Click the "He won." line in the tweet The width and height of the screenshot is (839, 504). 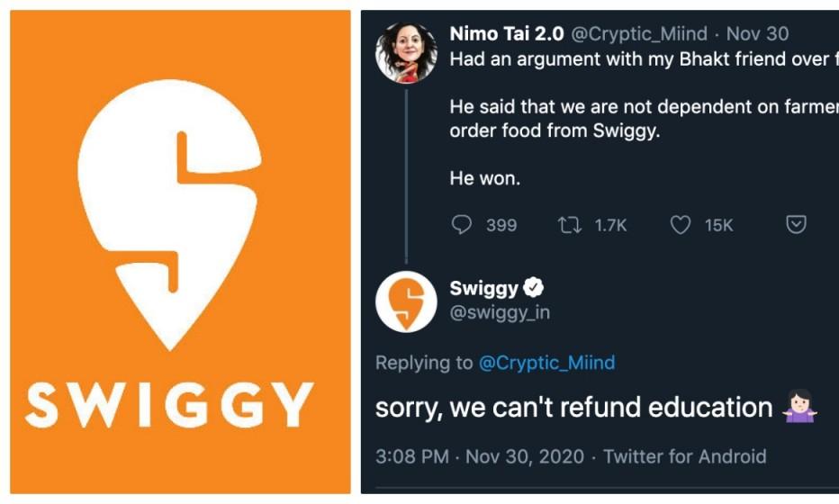point(485,178)
